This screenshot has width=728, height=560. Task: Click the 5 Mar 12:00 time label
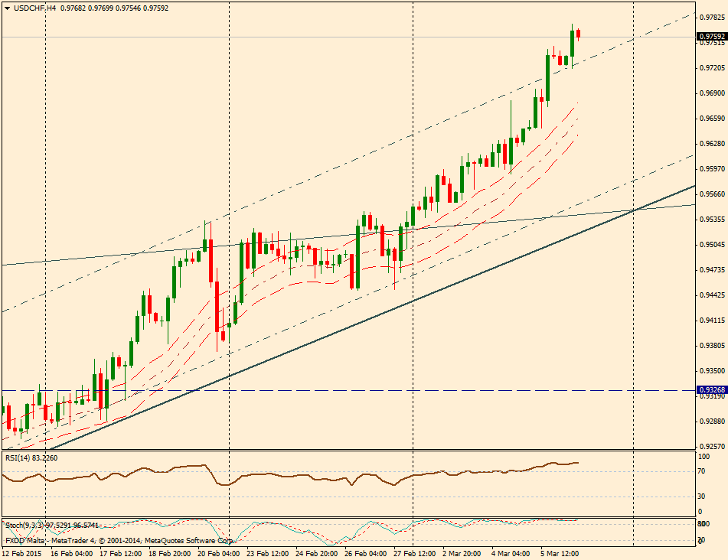pyautogui.click(x=560, y=552)
